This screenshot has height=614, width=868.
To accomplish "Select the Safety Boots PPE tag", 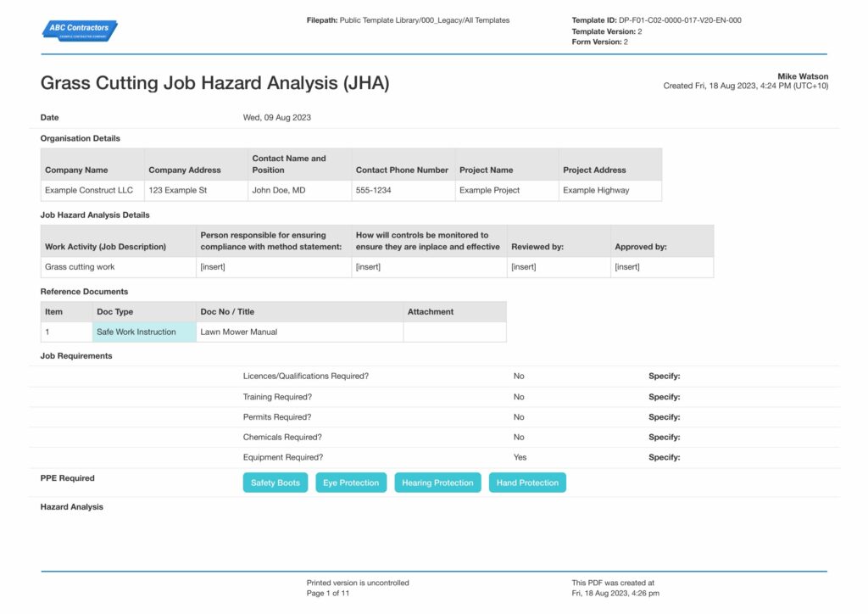I will click(x=275, y=483).
